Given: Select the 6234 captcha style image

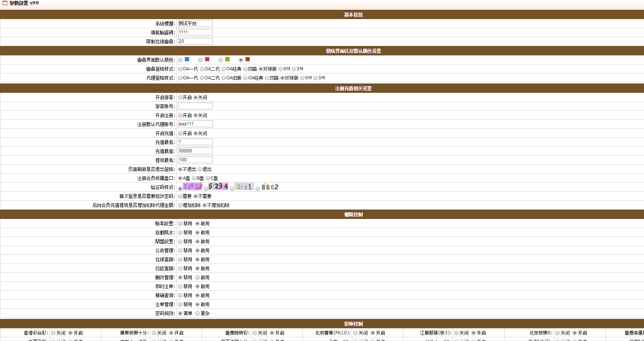Looking at the screenshot, I should (218, 186).
